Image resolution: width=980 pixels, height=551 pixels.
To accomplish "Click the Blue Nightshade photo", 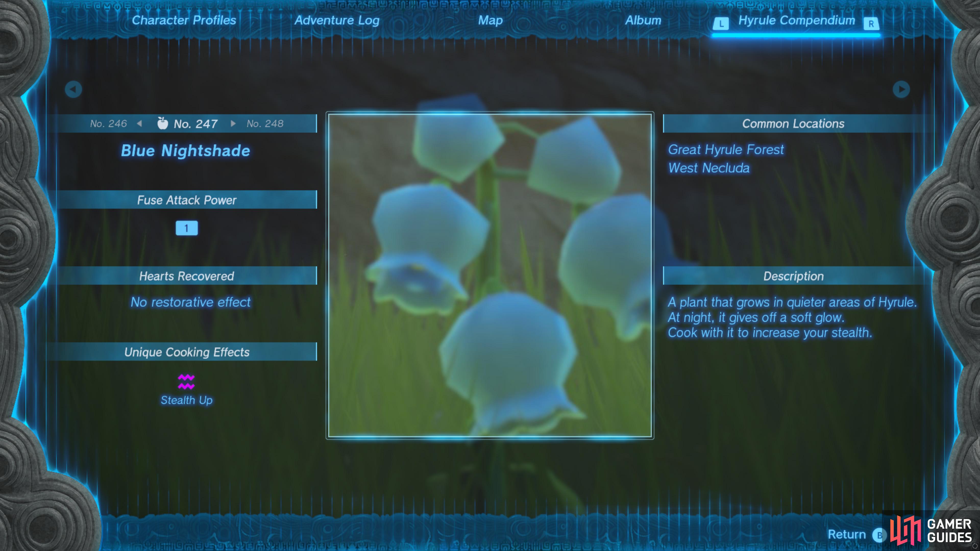I will point(490,276).
